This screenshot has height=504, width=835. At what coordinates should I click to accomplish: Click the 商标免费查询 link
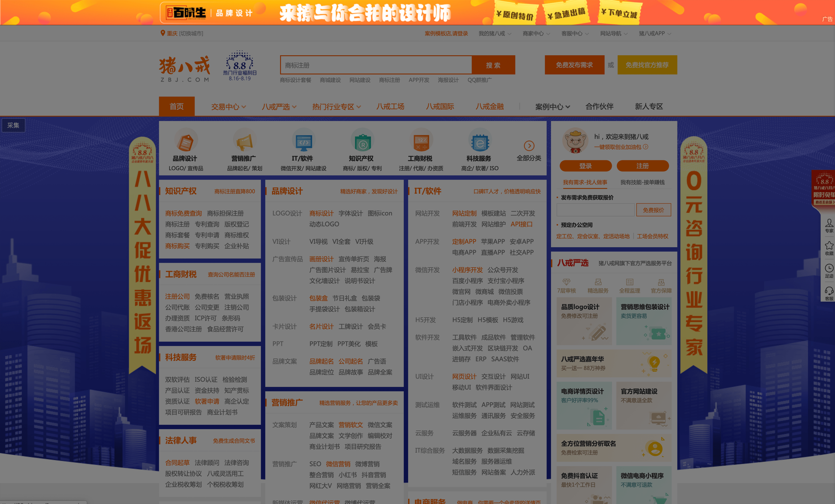[183, 214]
